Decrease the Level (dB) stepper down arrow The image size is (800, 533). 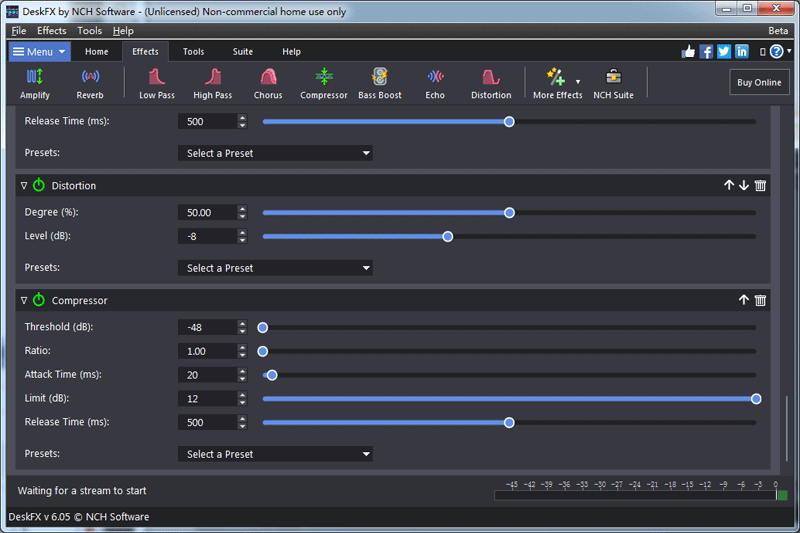pyautogui.click(x=242, y=241)
